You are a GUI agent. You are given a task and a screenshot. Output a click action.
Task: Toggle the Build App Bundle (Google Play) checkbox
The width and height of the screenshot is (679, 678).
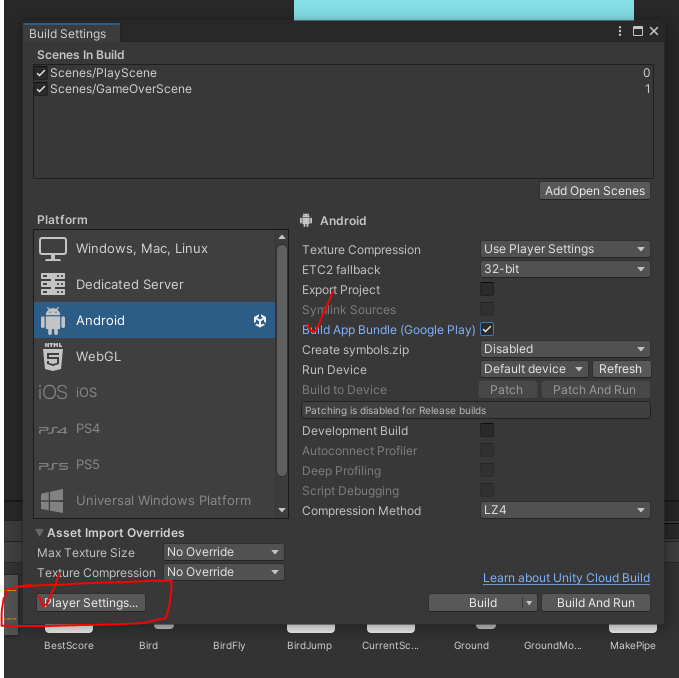pos(487,329)
